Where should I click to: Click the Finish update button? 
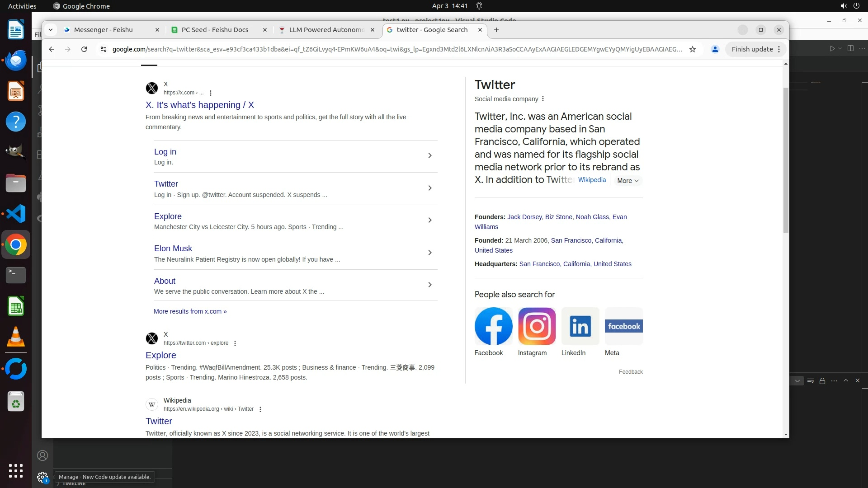click(x=752, y=49)
